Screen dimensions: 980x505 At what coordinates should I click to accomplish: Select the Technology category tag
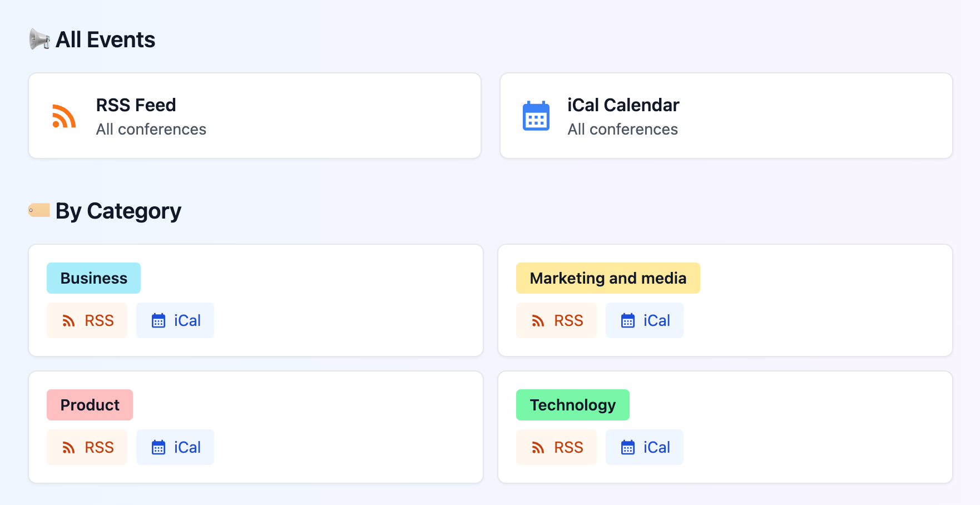click(573, 405)
